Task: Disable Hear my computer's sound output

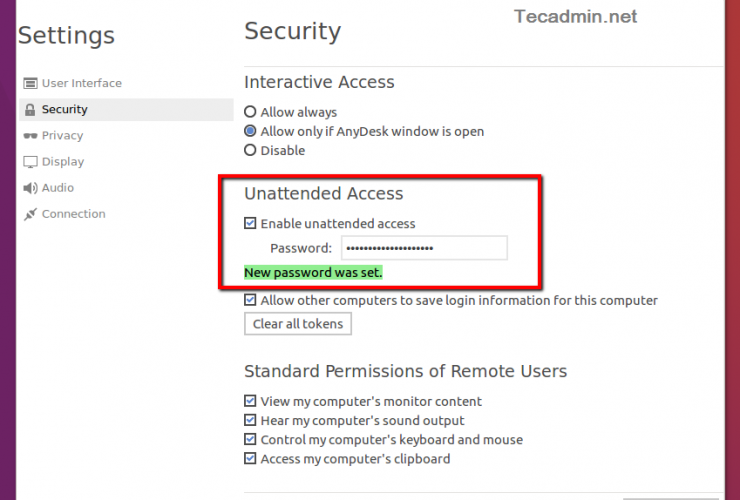Action: [x=251, y=421]
